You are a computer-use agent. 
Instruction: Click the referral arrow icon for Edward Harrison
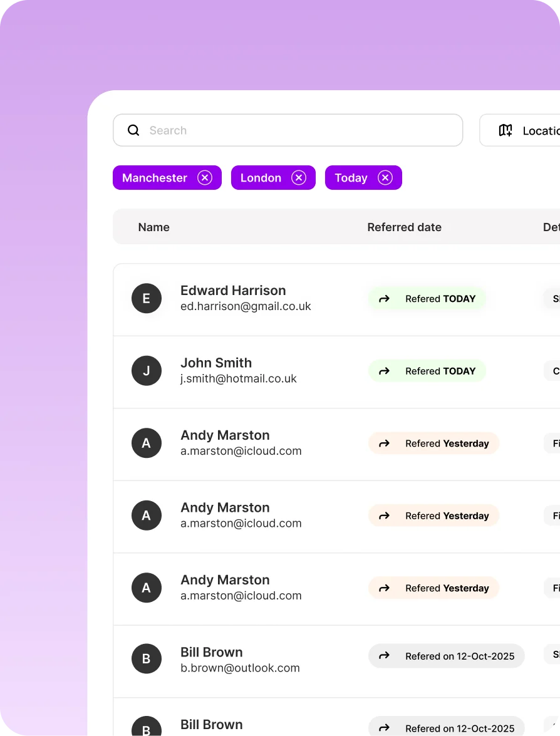point(385,299)
